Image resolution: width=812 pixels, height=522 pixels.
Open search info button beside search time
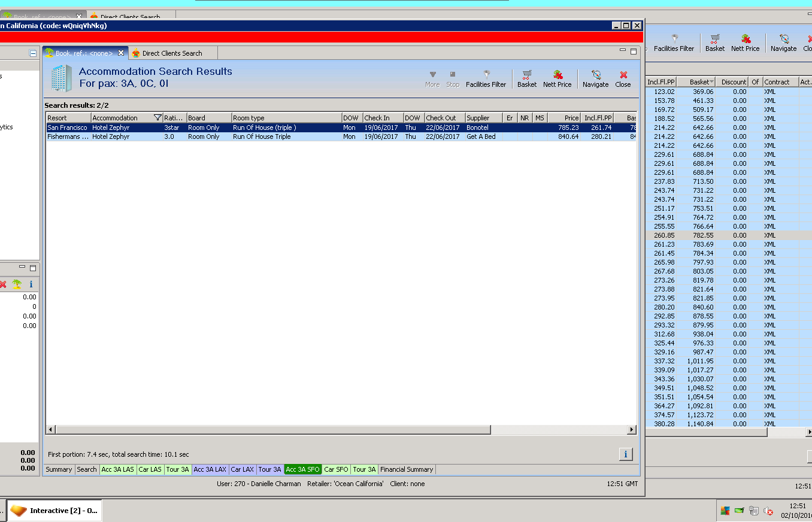pyautogui.click(x=625, y=454)
